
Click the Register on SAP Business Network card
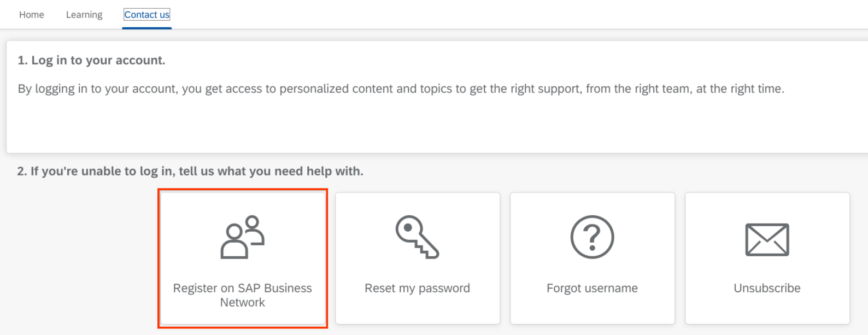tap(243, 258)
